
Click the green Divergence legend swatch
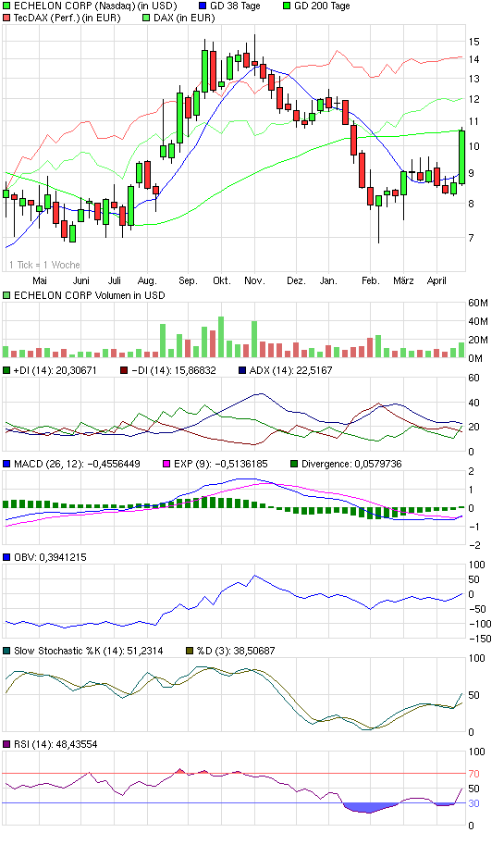[x=294, y=464]
